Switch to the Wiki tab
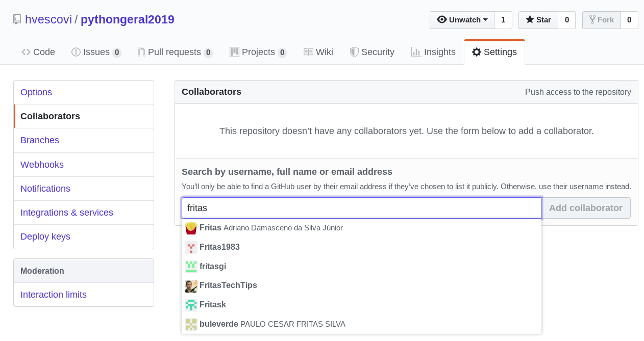Image resolution: width=644 pixels, height=341 pixels. [x=318, y=52]
